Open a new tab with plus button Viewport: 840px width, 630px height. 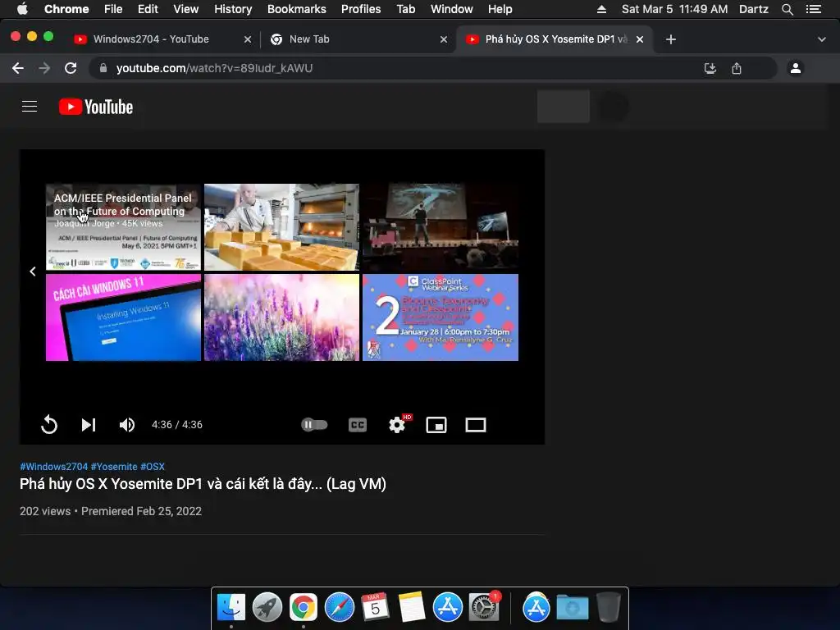click(671, 39)
